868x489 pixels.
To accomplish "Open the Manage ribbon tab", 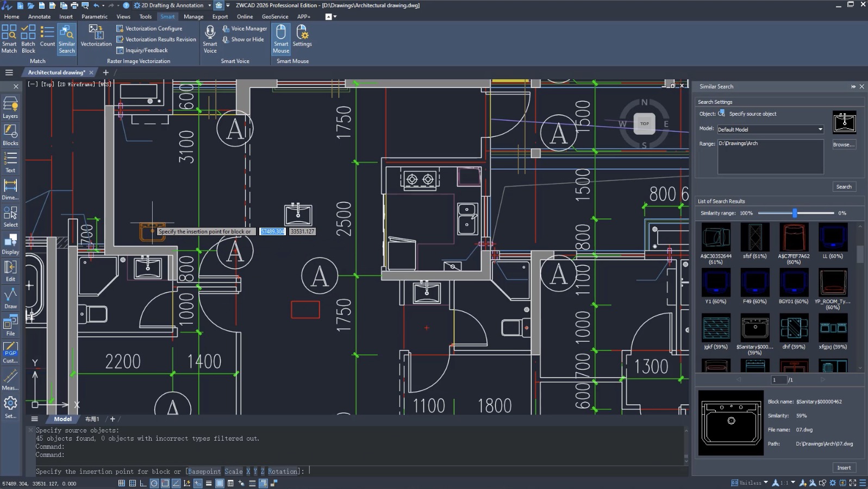I will pyautogui.click(x=193, y=16).
